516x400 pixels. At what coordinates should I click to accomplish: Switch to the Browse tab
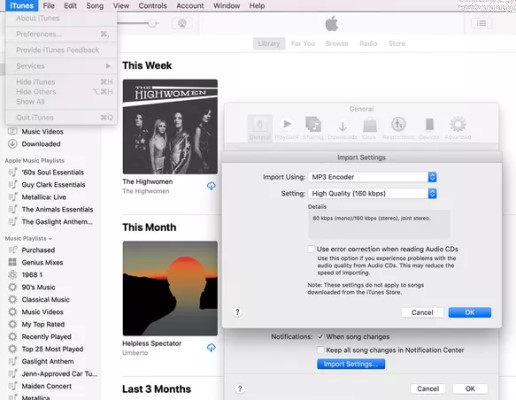coord(337,43)
